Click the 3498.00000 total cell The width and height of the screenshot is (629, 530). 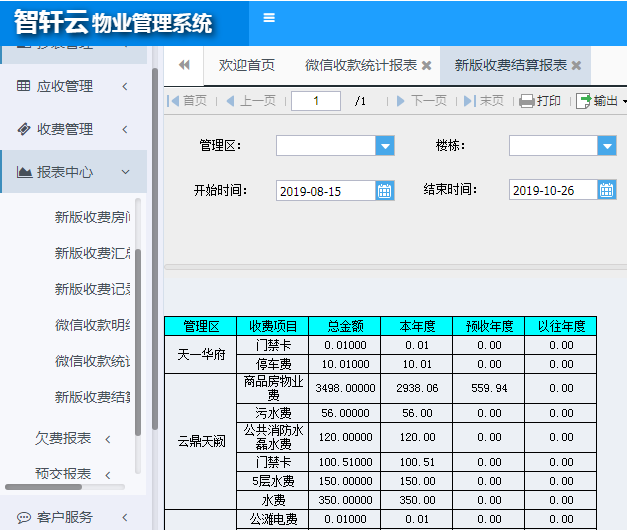pos(345,388)
